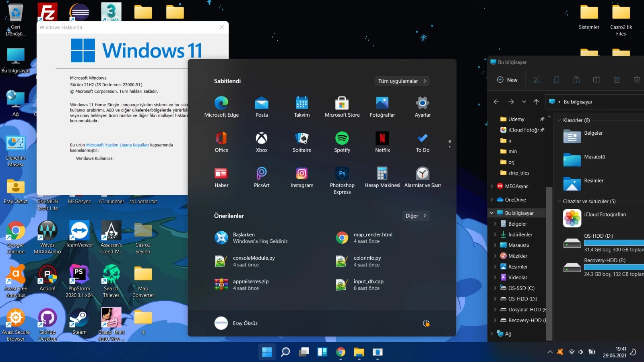Open the volume control in system tray
644x362 pixels.
(x=581, y=352)
